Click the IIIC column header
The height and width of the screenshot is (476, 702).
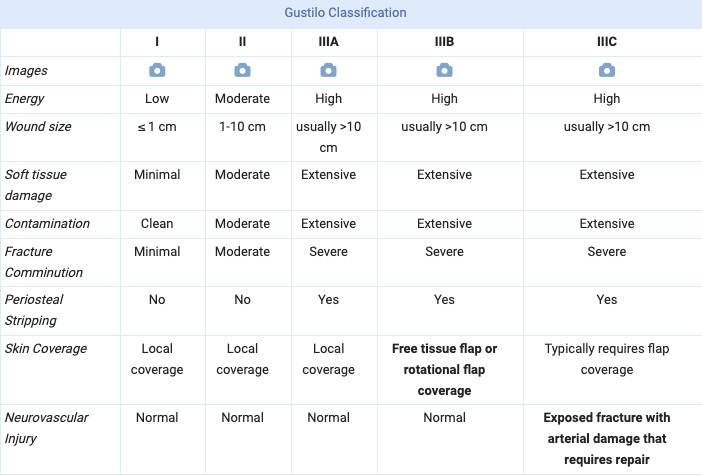(607, 42)
